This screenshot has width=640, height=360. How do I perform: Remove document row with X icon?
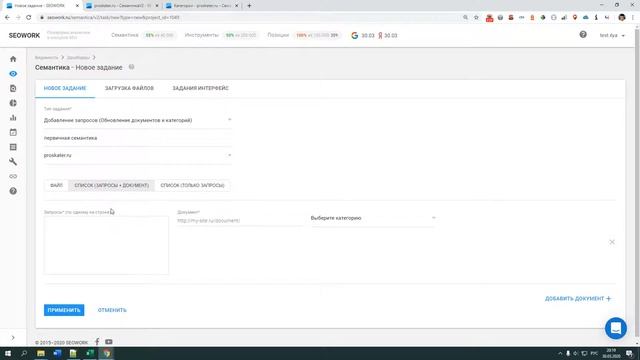click(612, 242)
